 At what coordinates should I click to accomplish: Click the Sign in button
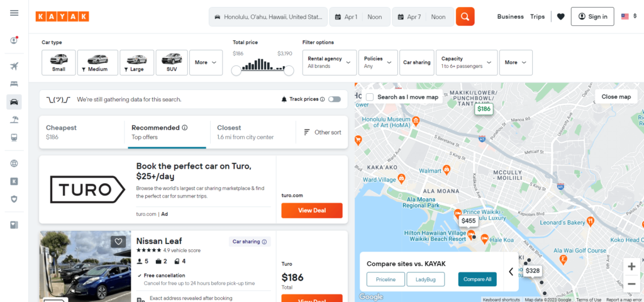click(x=592, y=16)
